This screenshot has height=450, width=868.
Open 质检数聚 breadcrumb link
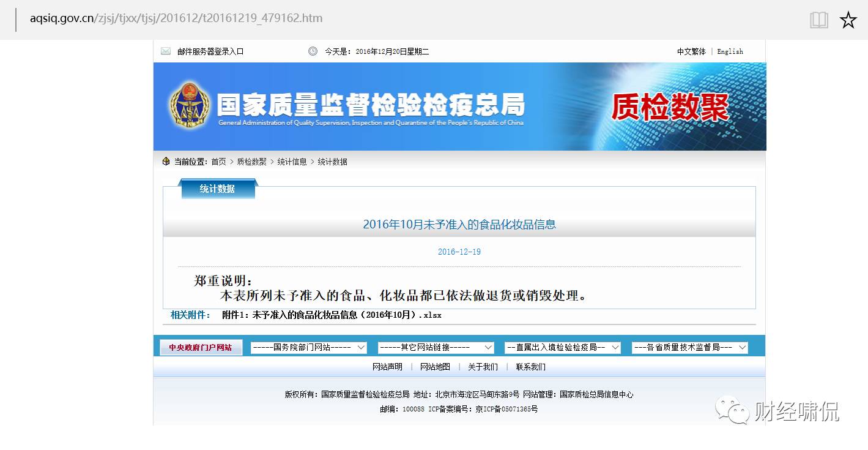pos(252,162)
